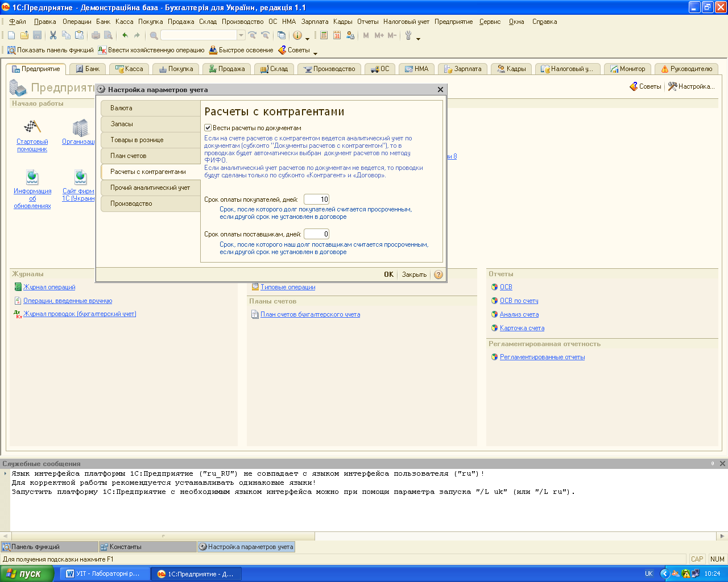Open the Файл menu

18,22
